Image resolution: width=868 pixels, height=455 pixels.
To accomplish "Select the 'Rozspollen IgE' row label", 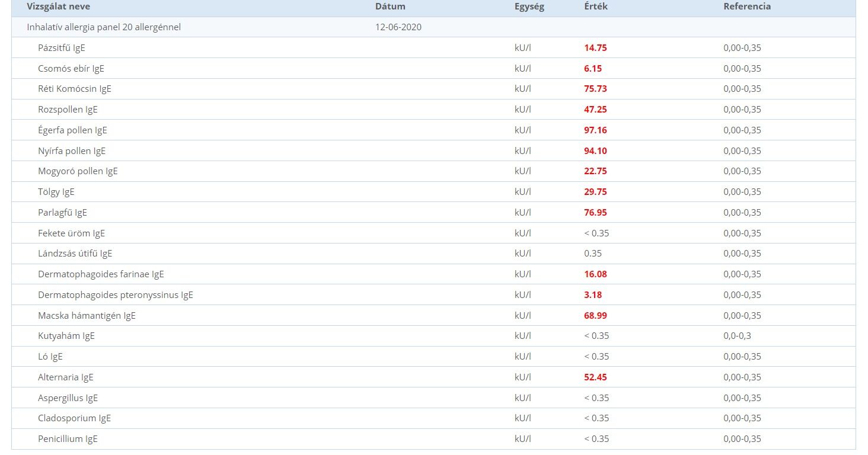I will pos(68,110).
